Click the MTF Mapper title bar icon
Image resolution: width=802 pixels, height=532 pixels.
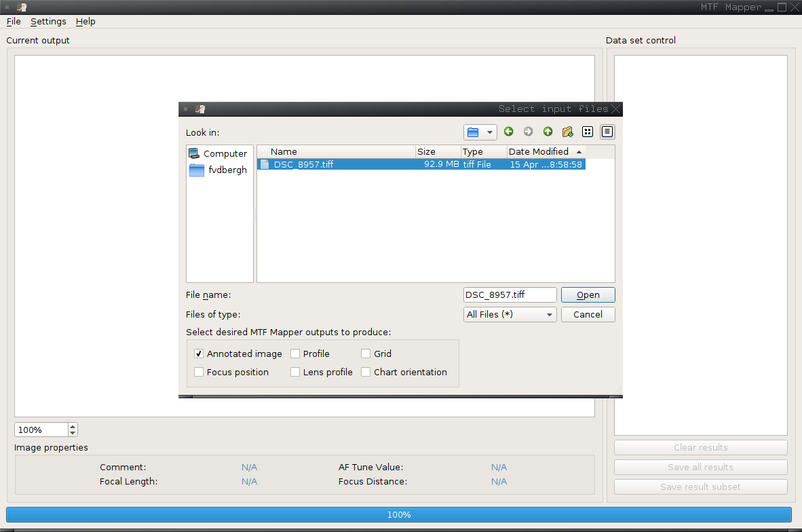pyautogui.click(x=20, y=7)
